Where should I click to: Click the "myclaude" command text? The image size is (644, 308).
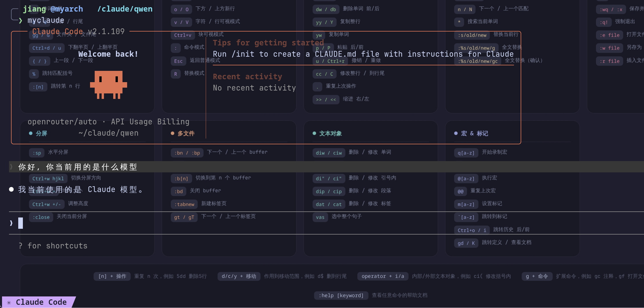(46, 20)
